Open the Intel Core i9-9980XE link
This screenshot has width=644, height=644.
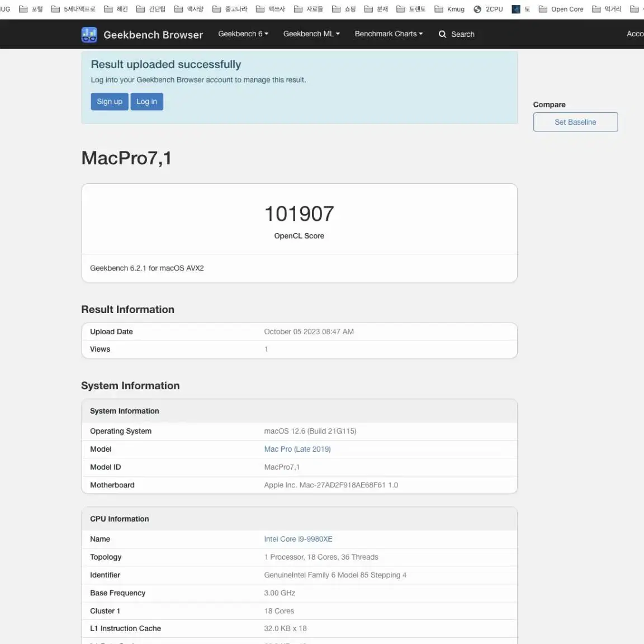pos(298,539)
